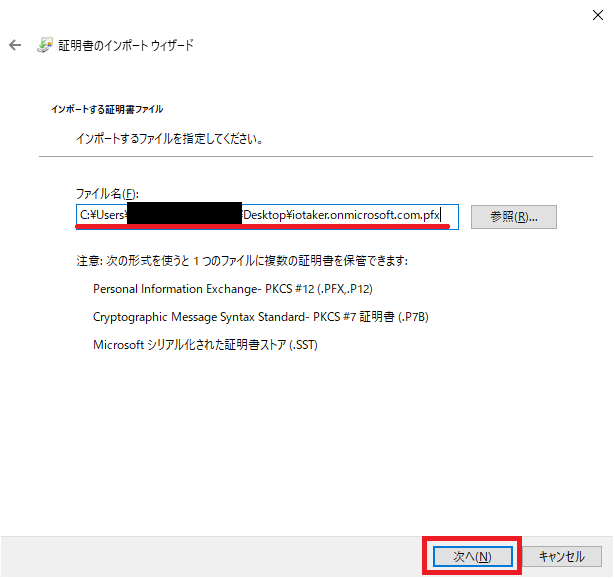Click the インポートするファイルを指定してください instruction text

click(x=170, y=138)
